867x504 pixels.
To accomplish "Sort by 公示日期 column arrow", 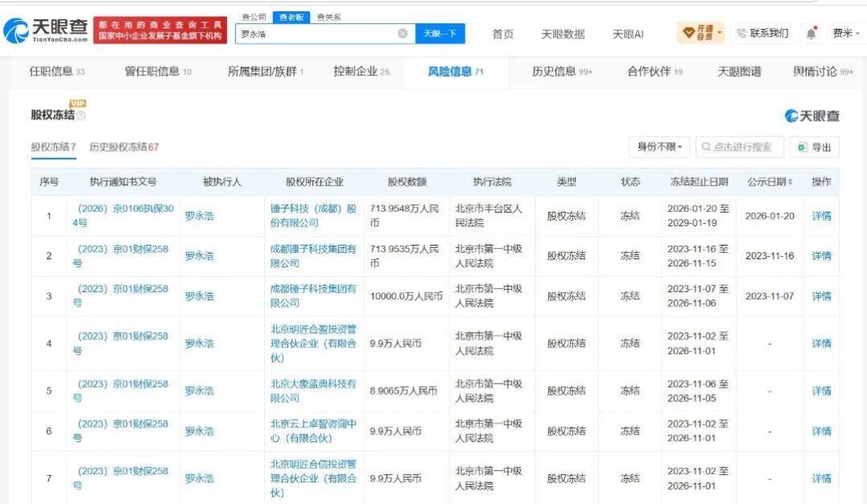I will pos(790,182).
